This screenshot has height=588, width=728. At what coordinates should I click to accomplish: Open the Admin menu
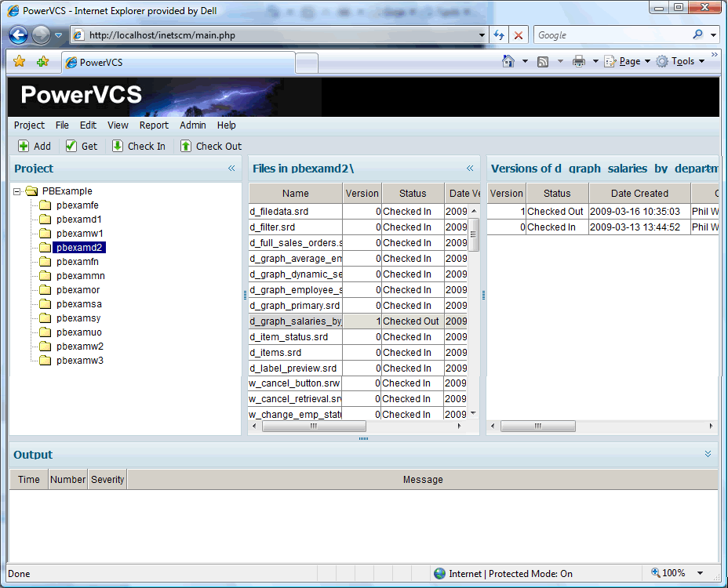click(x=193, y=125)
